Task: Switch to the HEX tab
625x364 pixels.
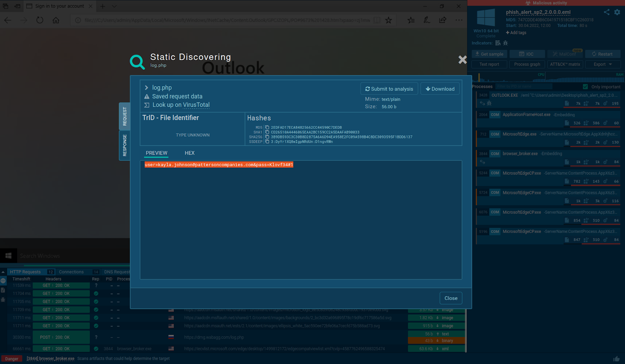Action: [189, 153]
